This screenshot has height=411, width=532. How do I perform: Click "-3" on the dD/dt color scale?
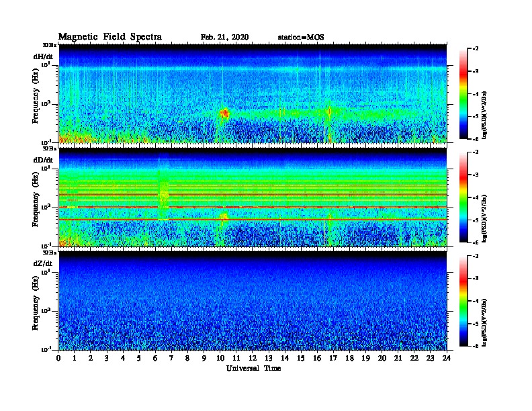[476, 175]
